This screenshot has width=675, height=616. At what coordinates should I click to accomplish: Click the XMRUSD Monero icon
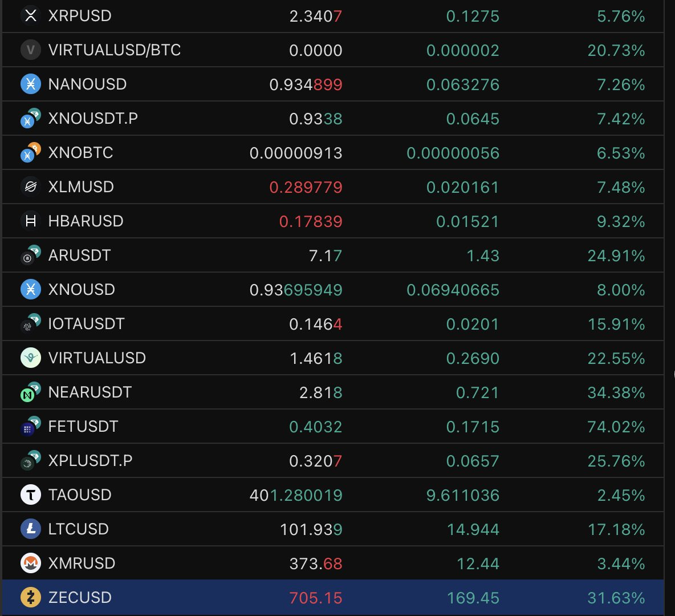click(x=31, y=563)
